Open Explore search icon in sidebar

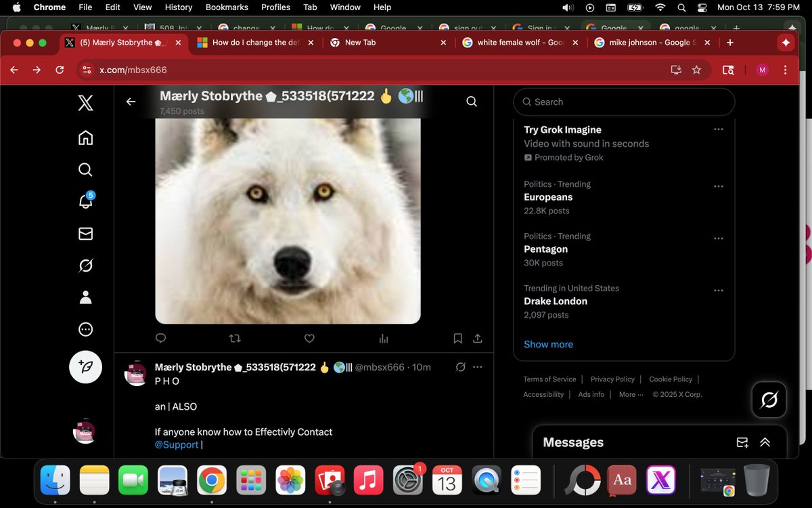85,169
